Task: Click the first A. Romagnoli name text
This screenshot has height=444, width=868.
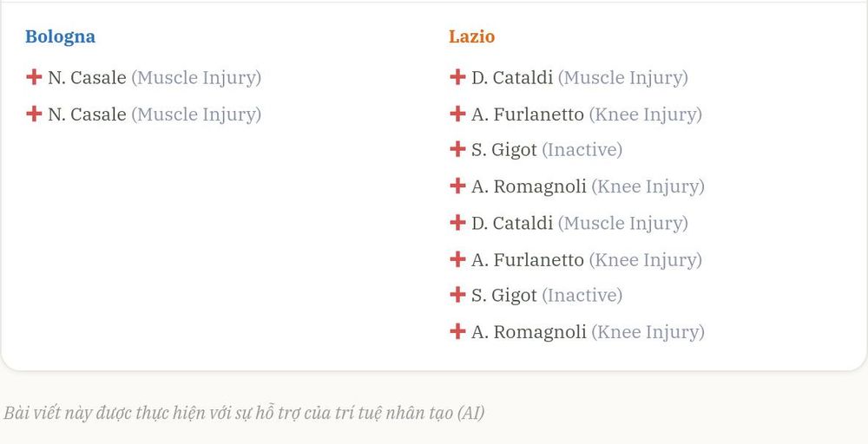Action: [x=529, y=187]
